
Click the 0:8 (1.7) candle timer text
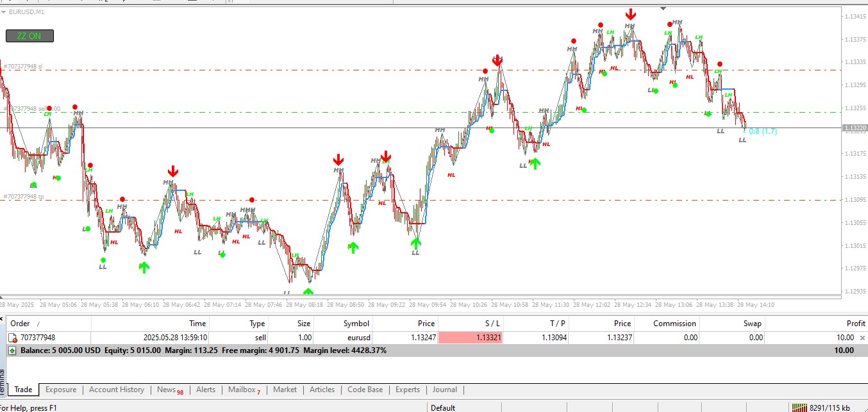click(x=763, y=131)
